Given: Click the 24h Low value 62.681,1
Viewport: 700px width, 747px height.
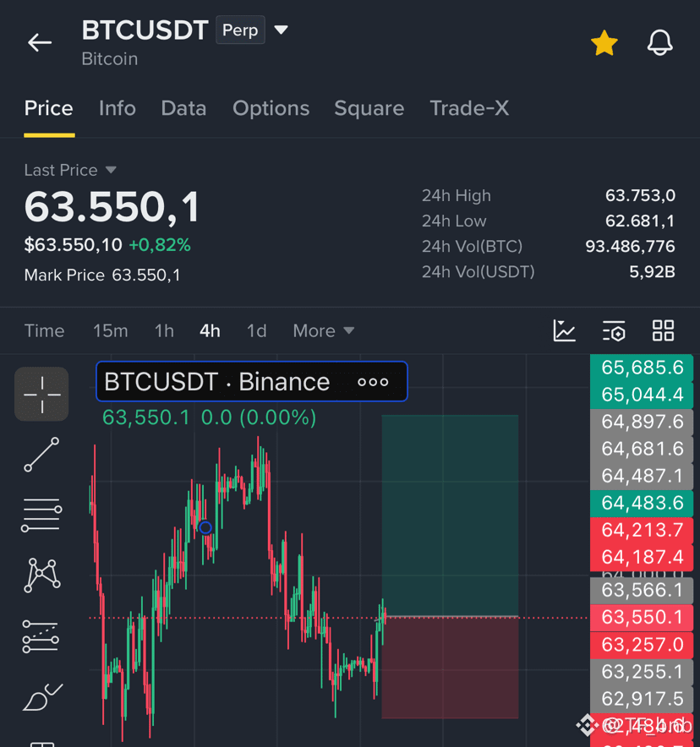Looking at the screenshot, I should [x=640, y=221].
